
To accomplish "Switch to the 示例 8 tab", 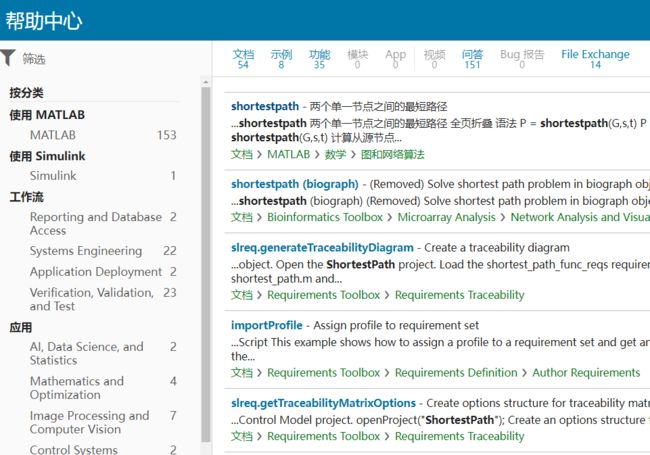I will 281,59.
